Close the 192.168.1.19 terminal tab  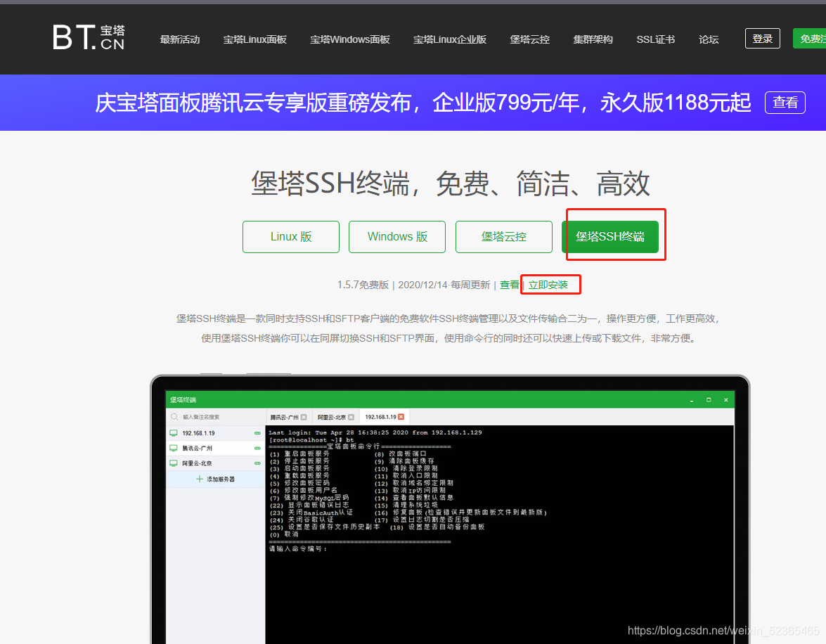pyautogui.click(x=401, y=417)
